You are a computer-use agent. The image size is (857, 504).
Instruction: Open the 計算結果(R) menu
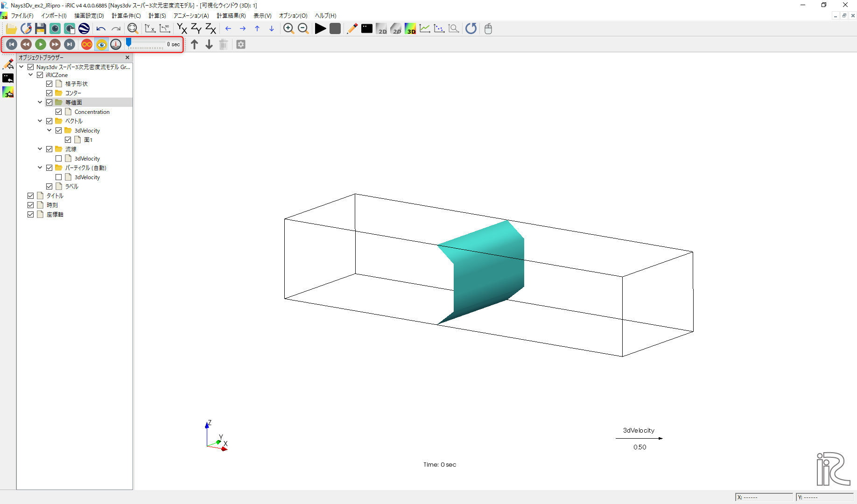(231, 16)
